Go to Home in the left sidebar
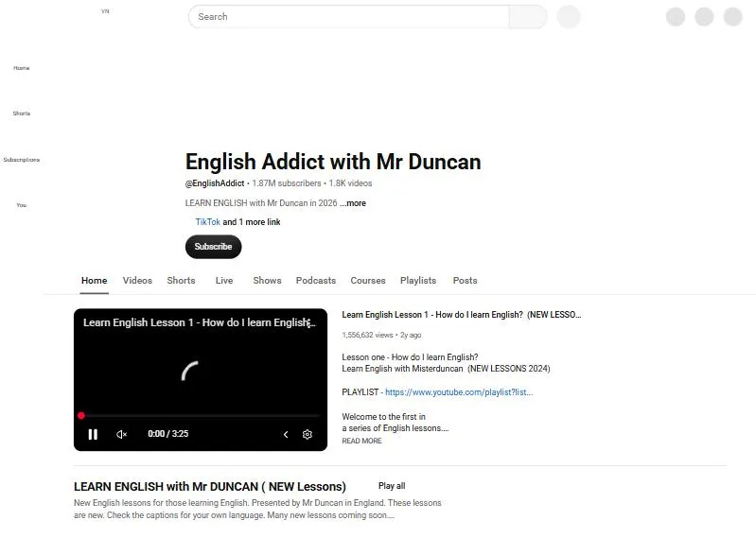 pos(21,68)
